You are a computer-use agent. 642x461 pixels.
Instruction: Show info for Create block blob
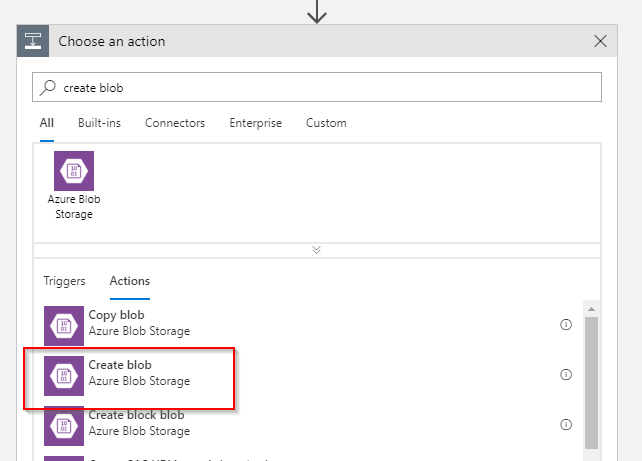tap(566, 425)
